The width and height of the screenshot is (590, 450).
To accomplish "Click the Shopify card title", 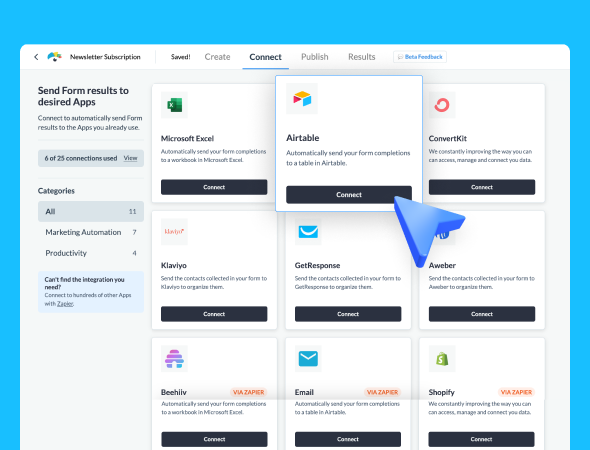I will [x=441, y=392].
